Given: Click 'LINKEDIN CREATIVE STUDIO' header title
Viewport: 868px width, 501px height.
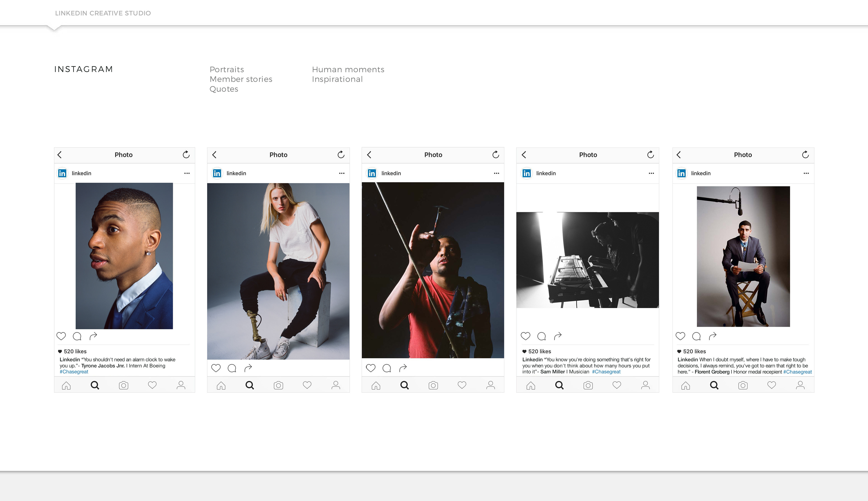Looking at the screenshot, I should click(103, 13).
